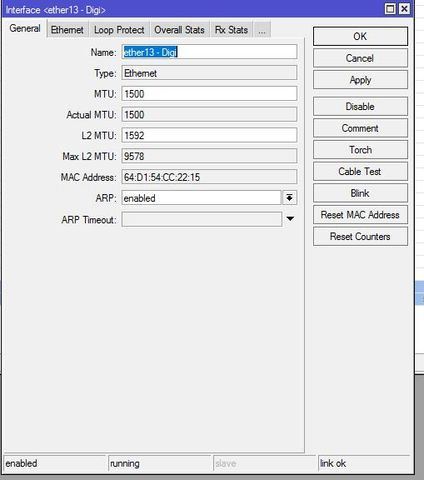The width and height of the screenshot is (424, 480).
Task: Click the OK button
Action: pyautogui.click(x=360, y=36)
